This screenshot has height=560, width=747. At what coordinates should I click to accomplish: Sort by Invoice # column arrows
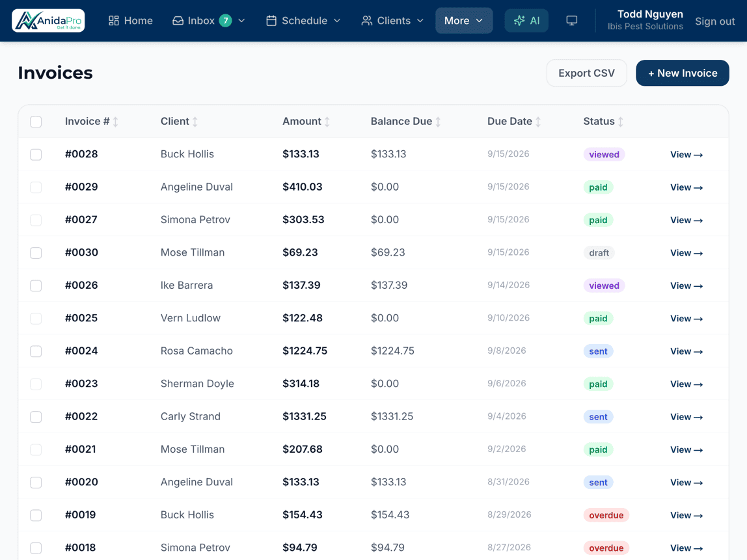point(115,122)
